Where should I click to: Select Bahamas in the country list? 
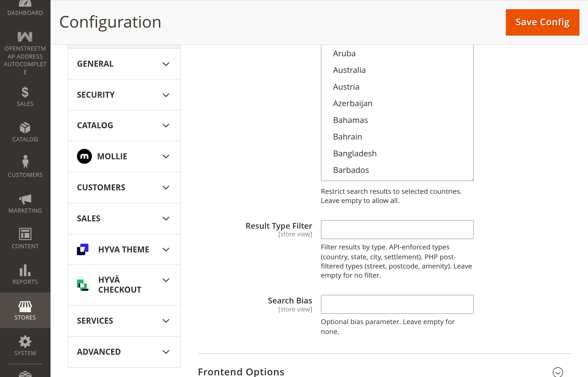pyautogui.click(x=397, y=120)
